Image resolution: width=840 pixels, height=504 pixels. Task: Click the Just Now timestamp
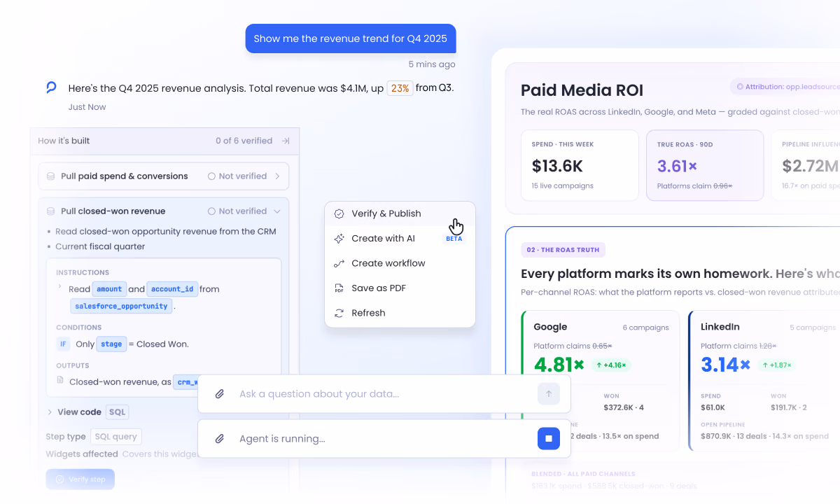[x=87, y=107]
